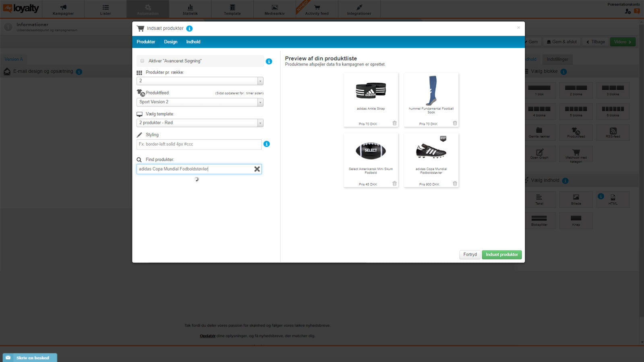
Task: Select the 2 blokke layout block
Action: (x=576, y=90)
